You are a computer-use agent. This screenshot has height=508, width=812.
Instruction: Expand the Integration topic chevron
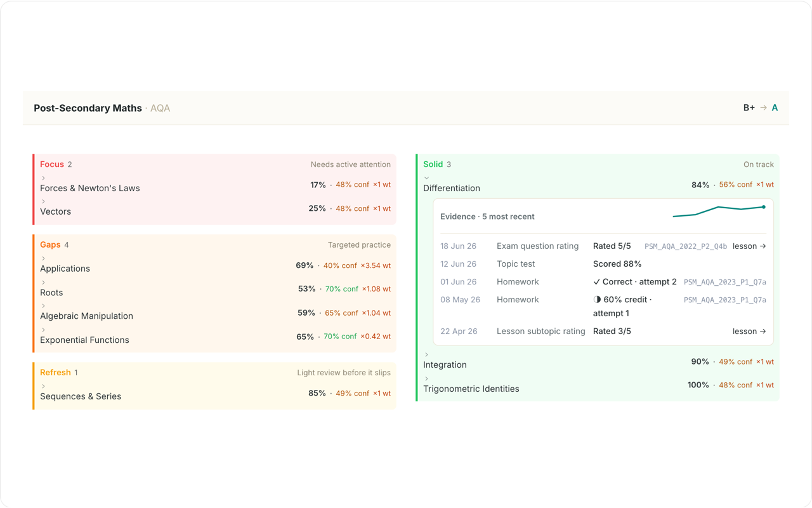coord(426,355)
